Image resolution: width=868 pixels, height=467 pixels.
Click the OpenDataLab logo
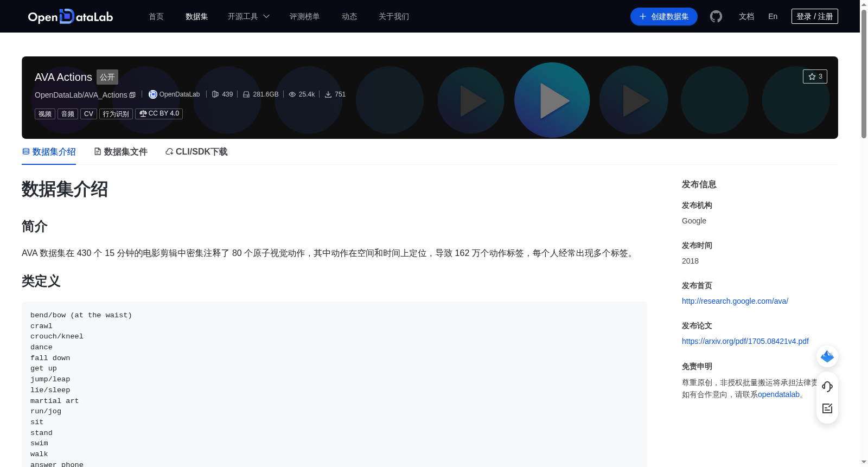click(71, 16)
